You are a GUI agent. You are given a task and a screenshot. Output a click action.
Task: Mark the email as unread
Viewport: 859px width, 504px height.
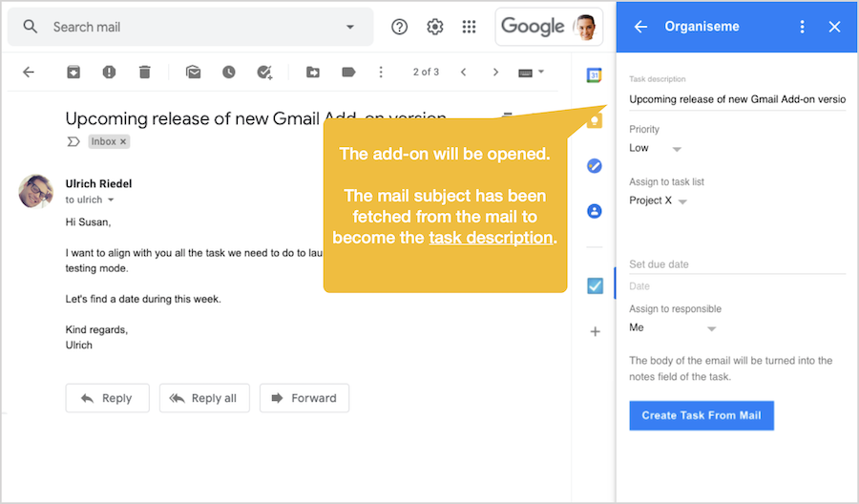click(193, 72)
